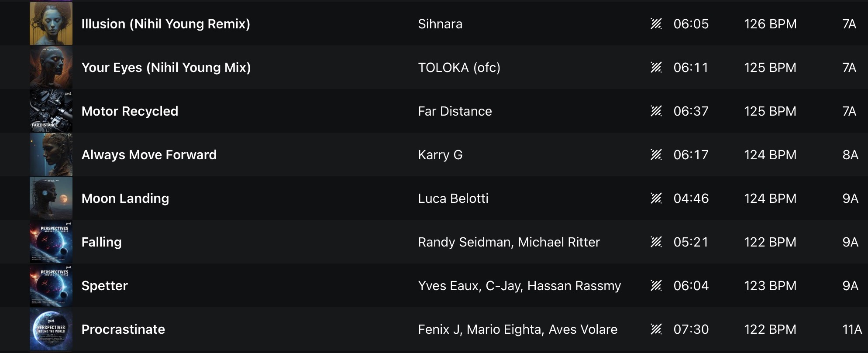
Task: Click the Moon Landing cover art
Action: click(51, 199)
